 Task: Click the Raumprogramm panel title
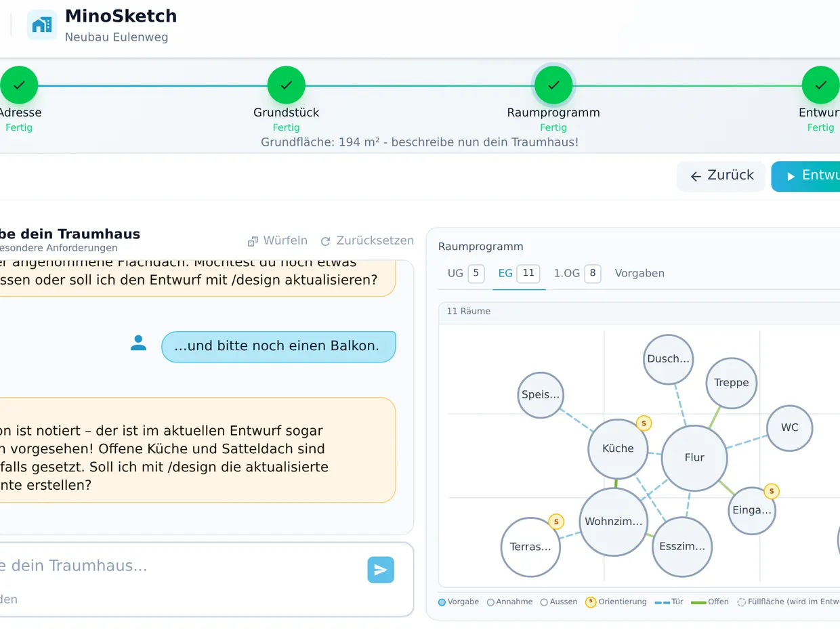(481, 247)
